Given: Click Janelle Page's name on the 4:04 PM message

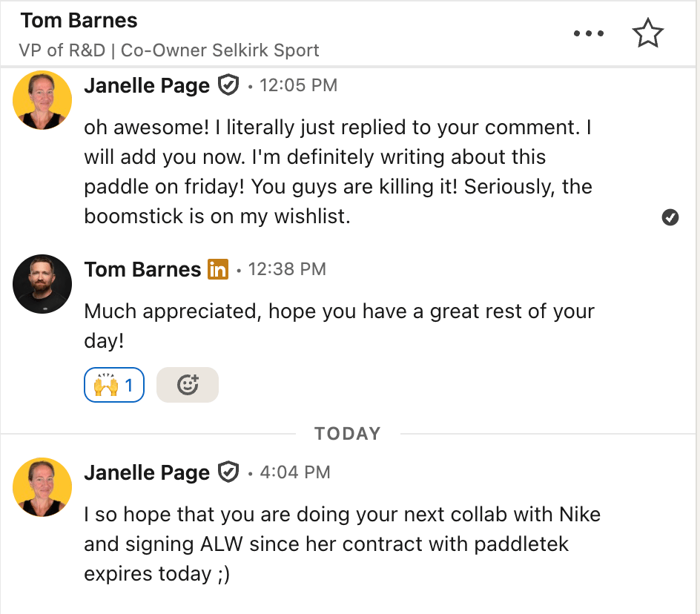Looking at the screenshot, I should point(147,472).
